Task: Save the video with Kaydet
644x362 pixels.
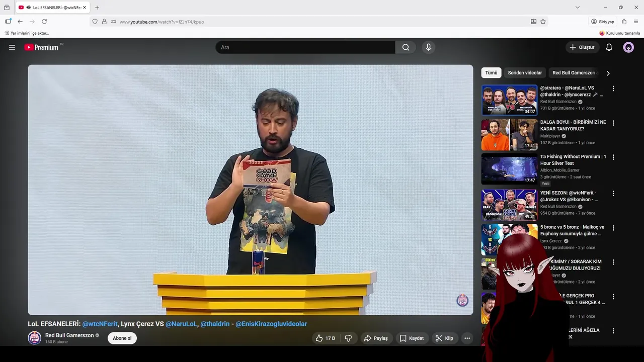Action: pos(412,338)
